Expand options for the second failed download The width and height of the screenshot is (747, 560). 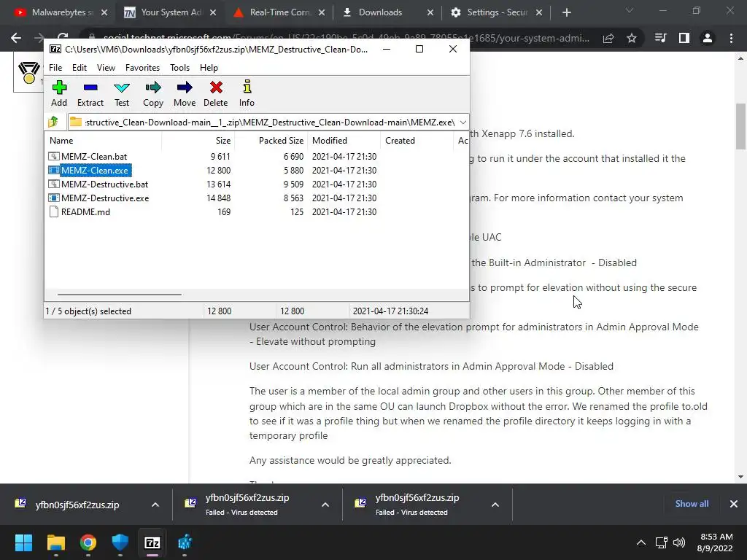(x=325, y=505)
